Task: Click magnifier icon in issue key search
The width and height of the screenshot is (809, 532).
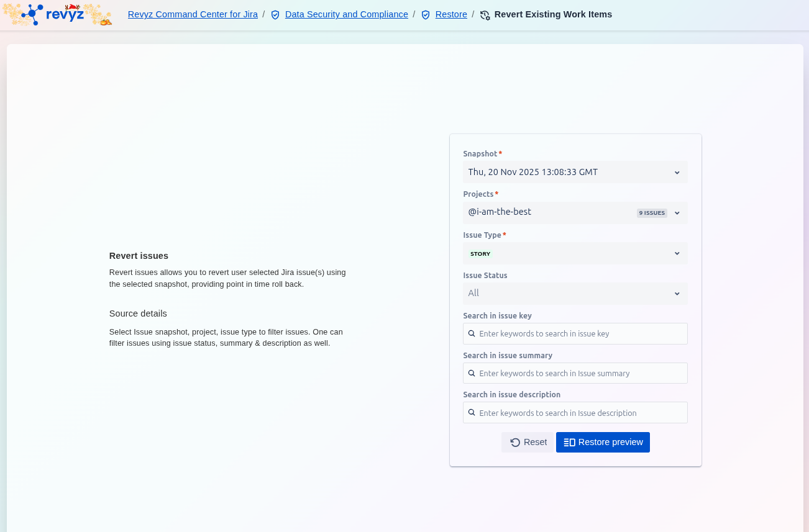Action: tap(472, 333)
